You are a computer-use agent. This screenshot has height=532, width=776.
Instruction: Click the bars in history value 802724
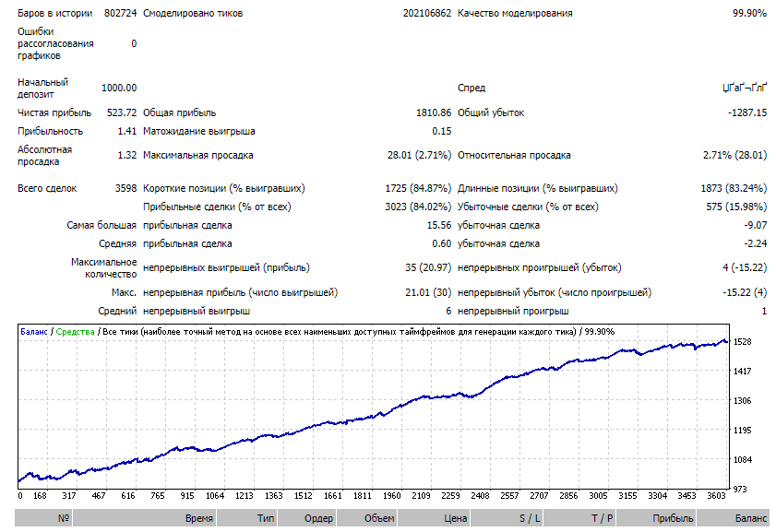click(x=120, y=13)
